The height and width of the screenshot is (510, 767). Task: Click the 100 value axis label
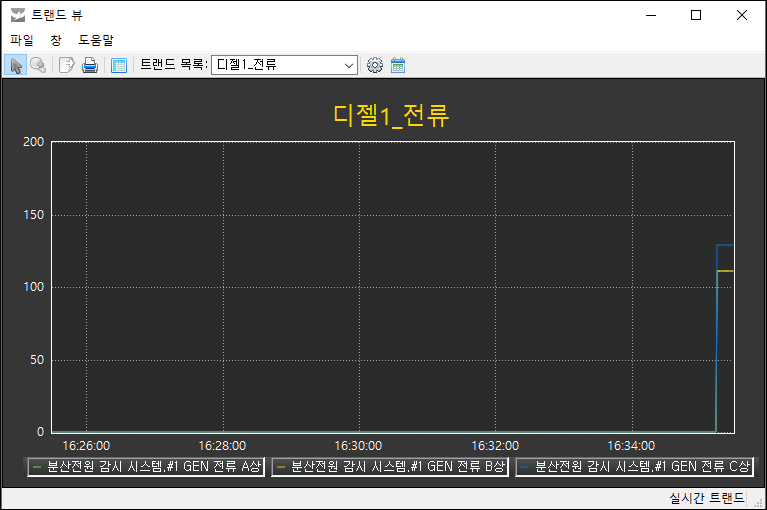34,287
